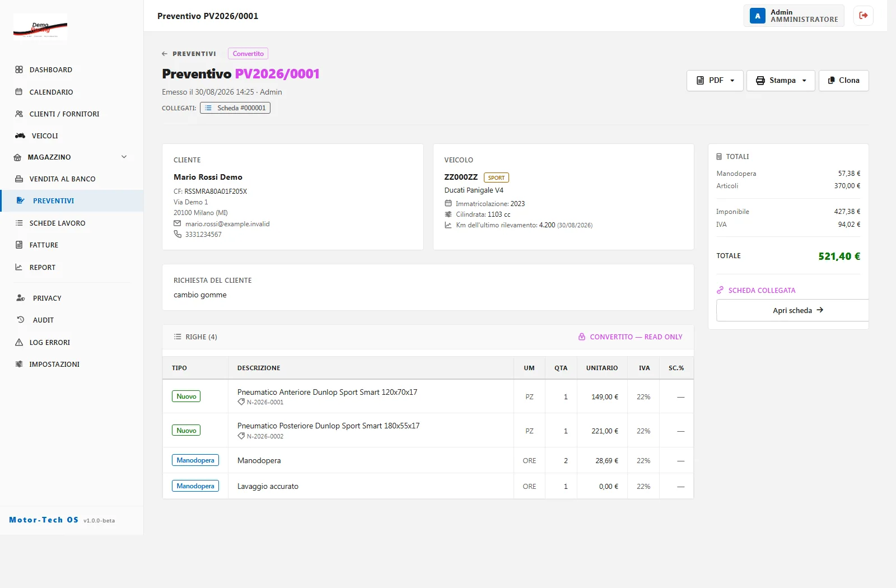Go back to Preventivi list link
The width and height of the screenshot is (896, 588).
point(189,54)
